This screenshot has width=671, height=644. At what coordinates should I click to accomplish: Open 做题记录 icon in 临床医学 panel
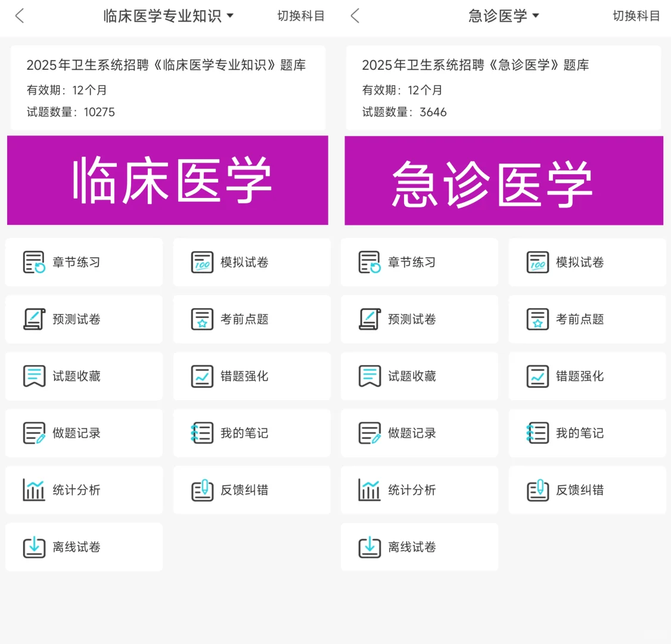click(34, 433)
